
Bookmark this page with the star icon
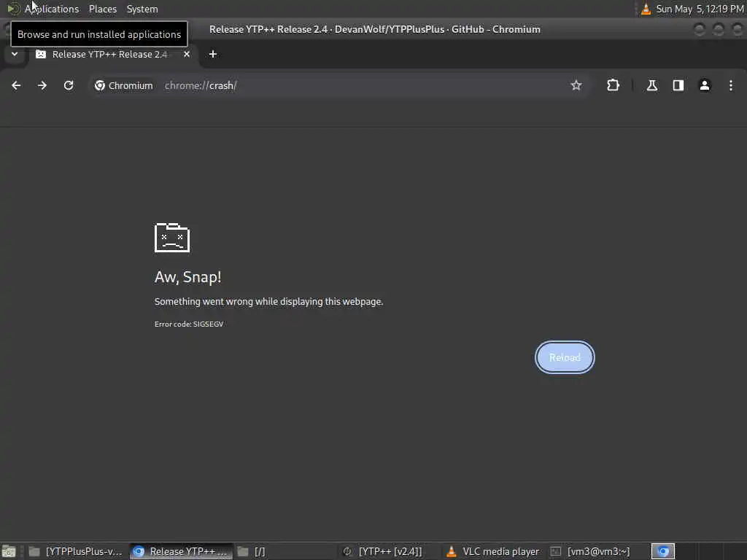576,85
